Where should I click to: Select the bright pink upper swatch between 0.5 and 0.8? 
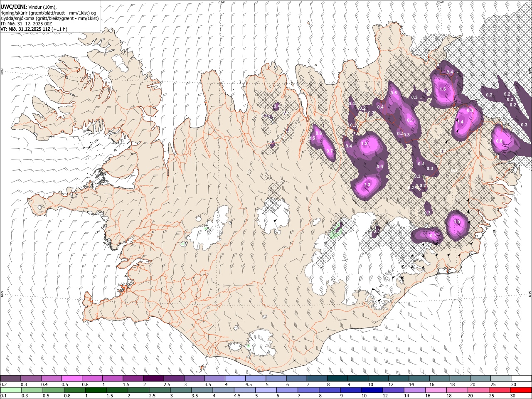tap(72, 379)
